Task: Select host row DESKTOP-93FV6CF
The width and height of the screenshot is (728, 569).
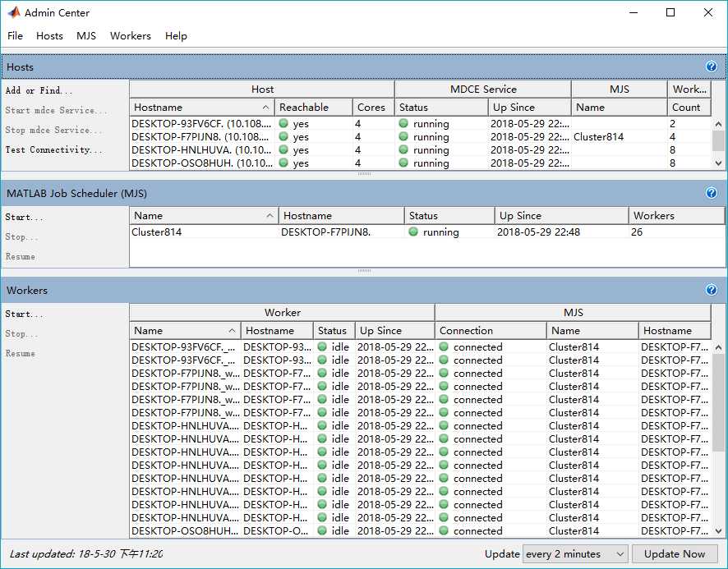Action: click(x=420, y=124)
